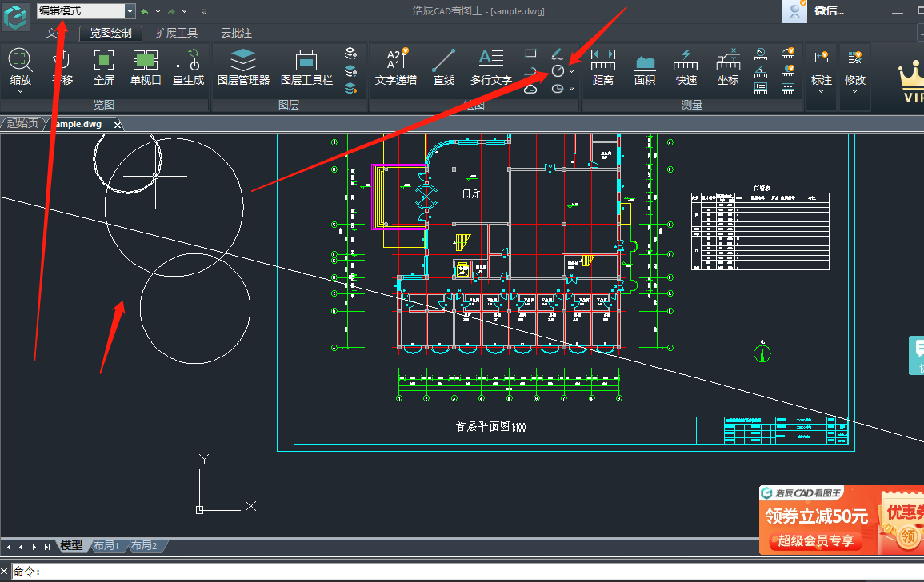Select the 直线 line tool
This screenshot has height=582, width=924.
(444, 66)
